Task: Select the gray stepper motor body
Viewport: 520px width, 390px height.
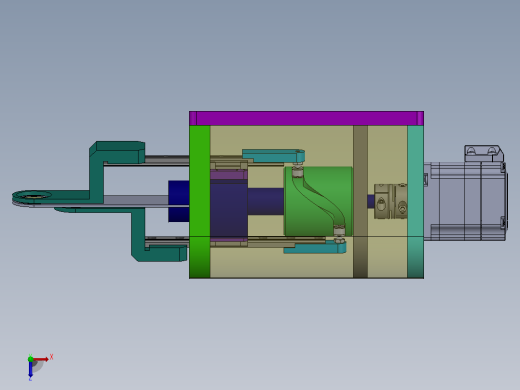Action: pyautogui.click(x=466, y=201)
